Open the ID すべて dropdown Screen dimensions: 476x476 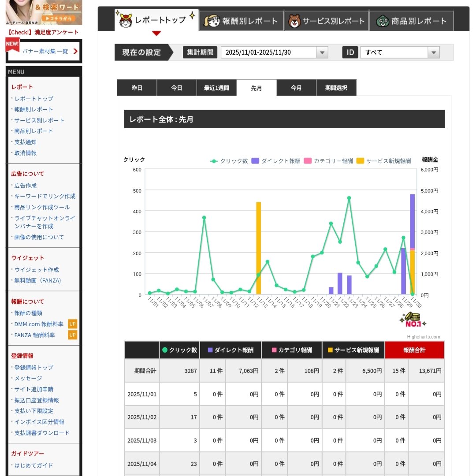[x=400, y=52]
